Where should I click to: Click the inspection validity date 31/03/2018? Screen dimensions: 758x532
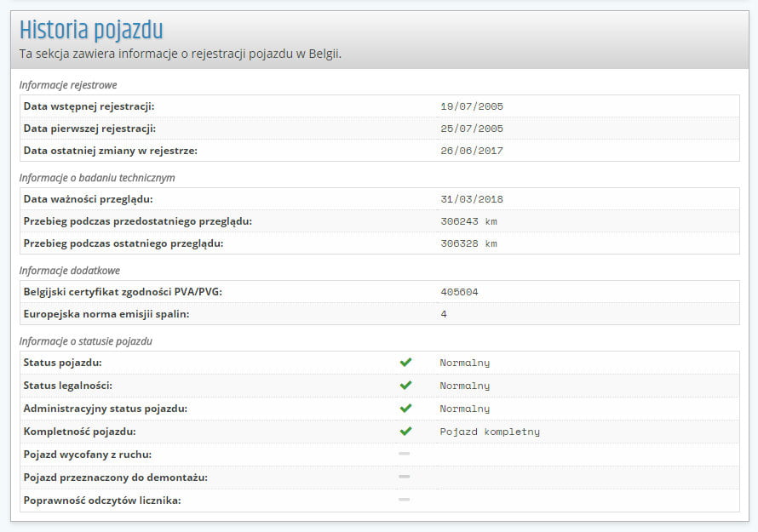click(x=472, y=199)
